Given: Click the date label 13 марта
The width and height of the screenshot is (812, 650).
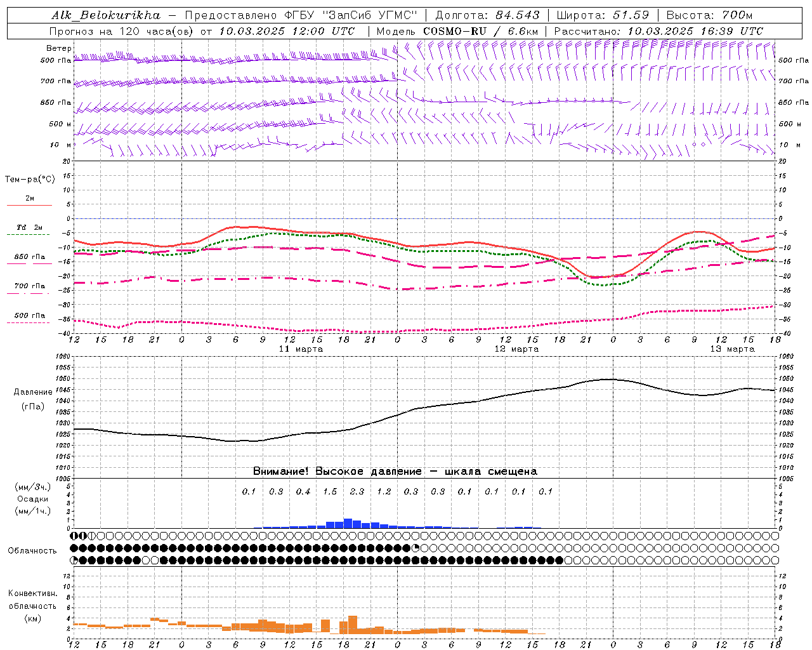Looking at the screenshot, I should click(x=732, y=349).
